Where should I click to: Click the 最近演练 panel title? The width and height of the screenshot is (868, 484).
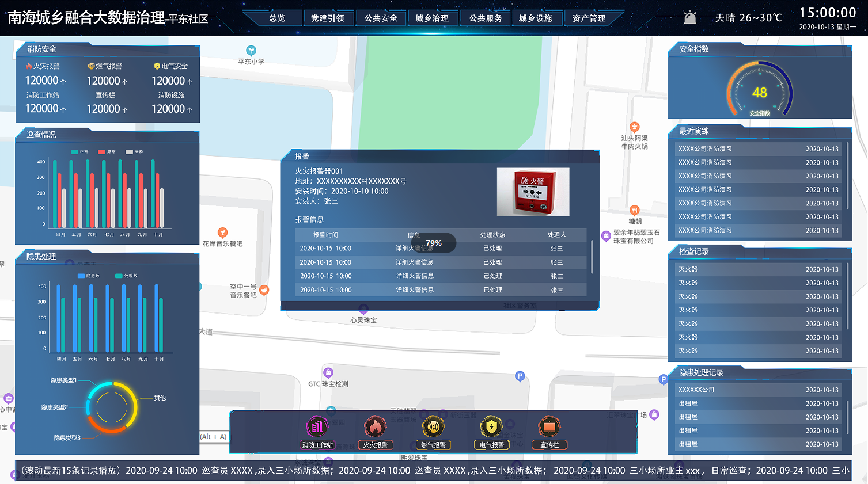pyautogui.click(x=694, y=131)
